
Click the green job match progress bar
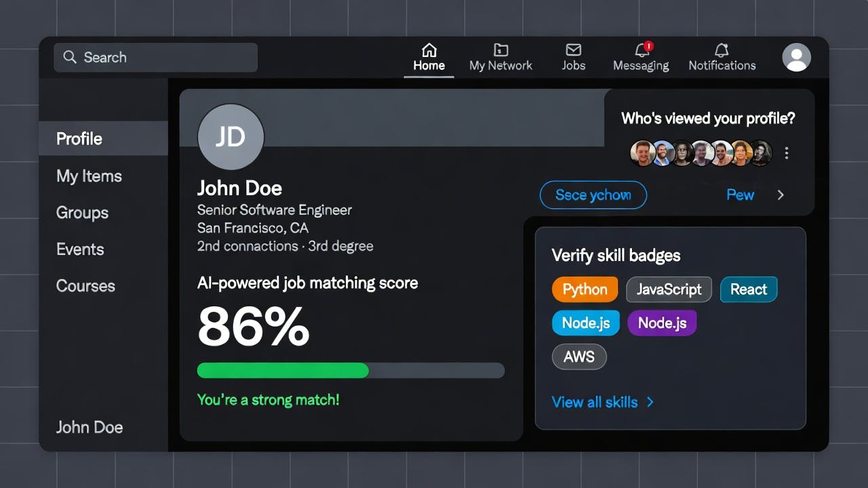[281, 371]
